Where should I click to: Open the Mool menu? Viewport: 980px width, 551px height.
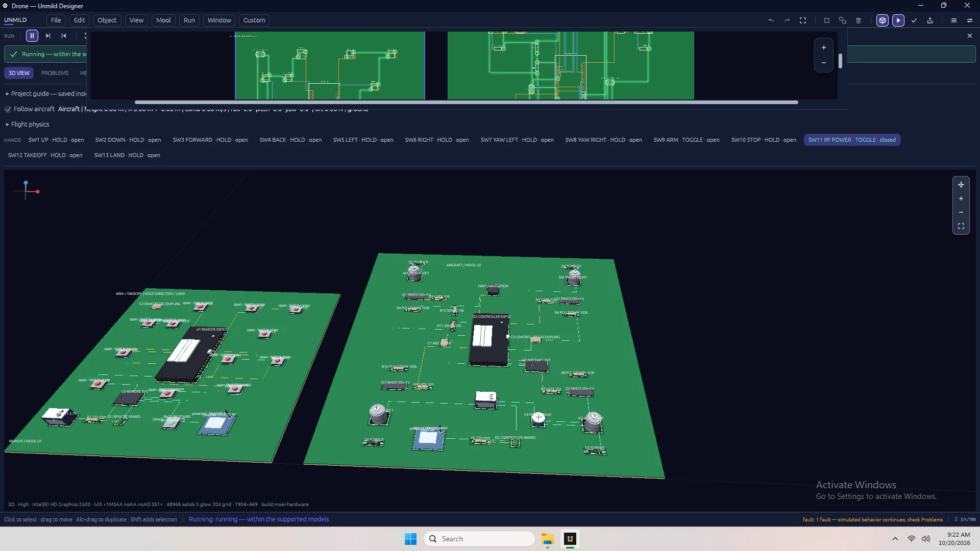point(163,20)
